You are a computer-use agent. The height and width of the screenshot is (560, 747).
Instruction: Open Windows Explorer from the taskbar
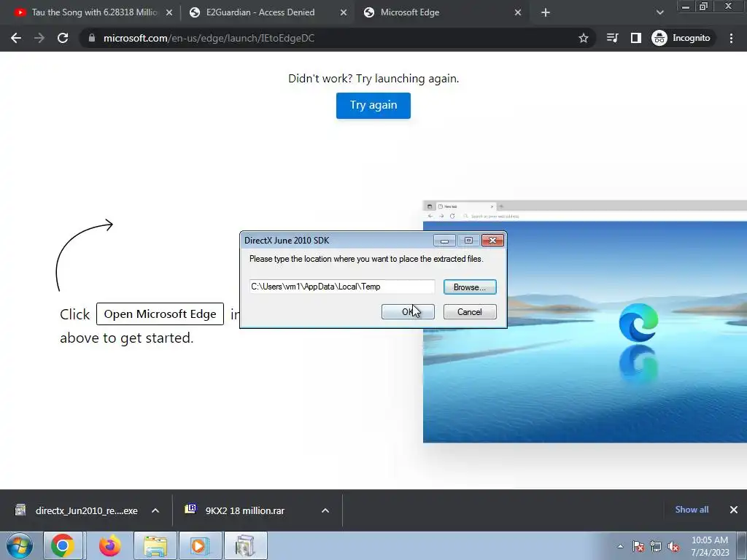[x=155, y=545]
